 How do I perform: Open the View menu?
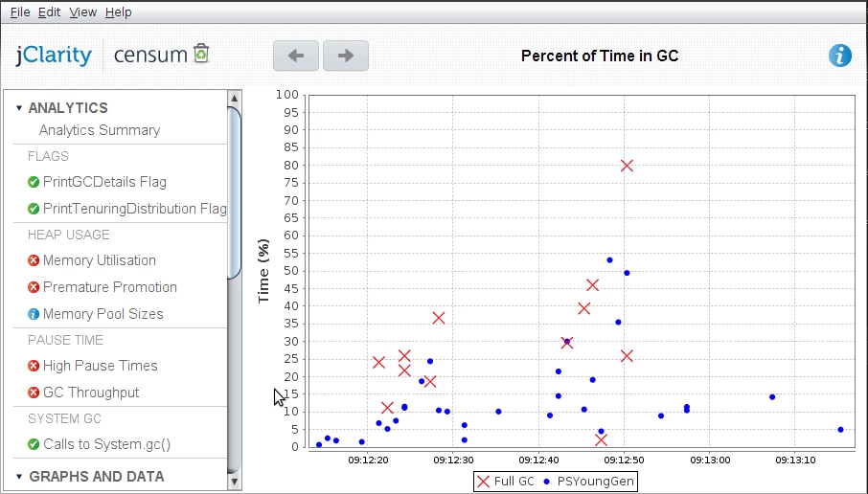83,12
